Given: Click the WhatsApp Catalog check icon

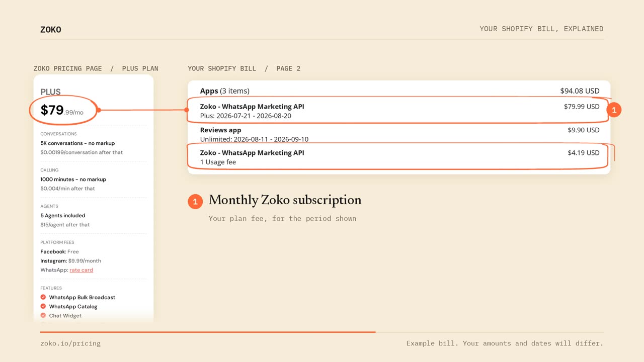Looking at the screenshot, I should 43,306.
